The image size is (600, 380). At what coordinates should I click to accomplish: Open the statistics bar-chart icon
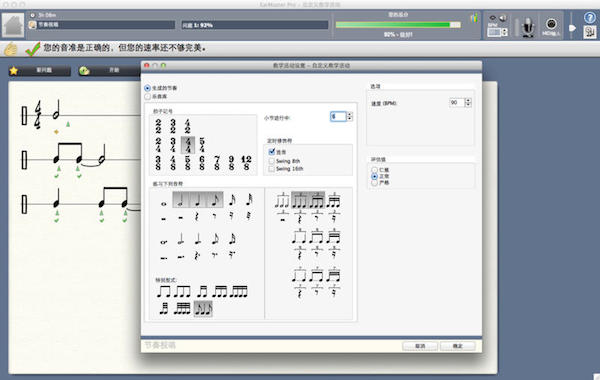(x=474, y=18)
